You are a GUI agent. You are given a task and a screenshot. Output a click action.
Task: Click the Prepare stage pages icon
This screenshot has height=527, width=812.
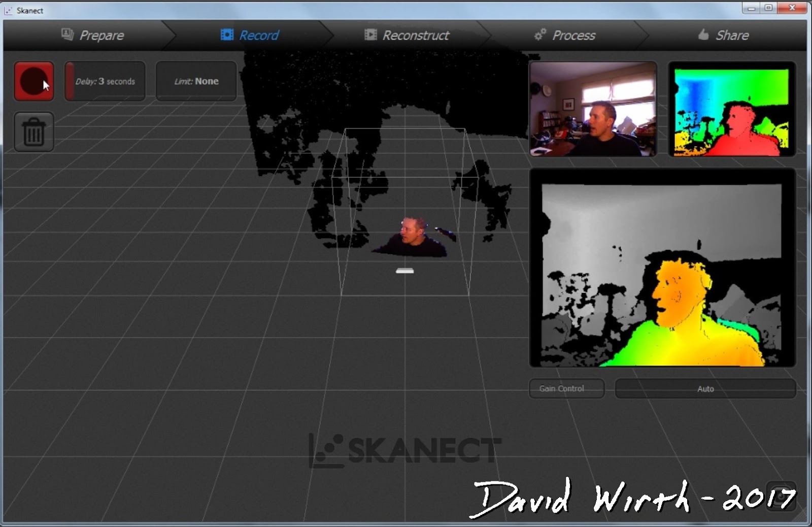(66, 35)
